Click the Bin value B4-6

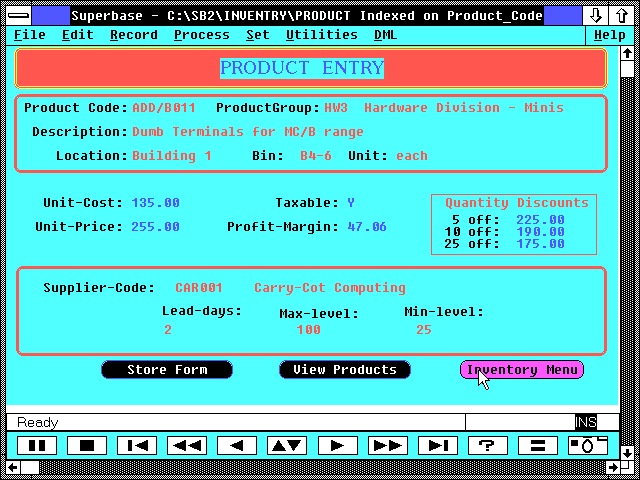316,156
